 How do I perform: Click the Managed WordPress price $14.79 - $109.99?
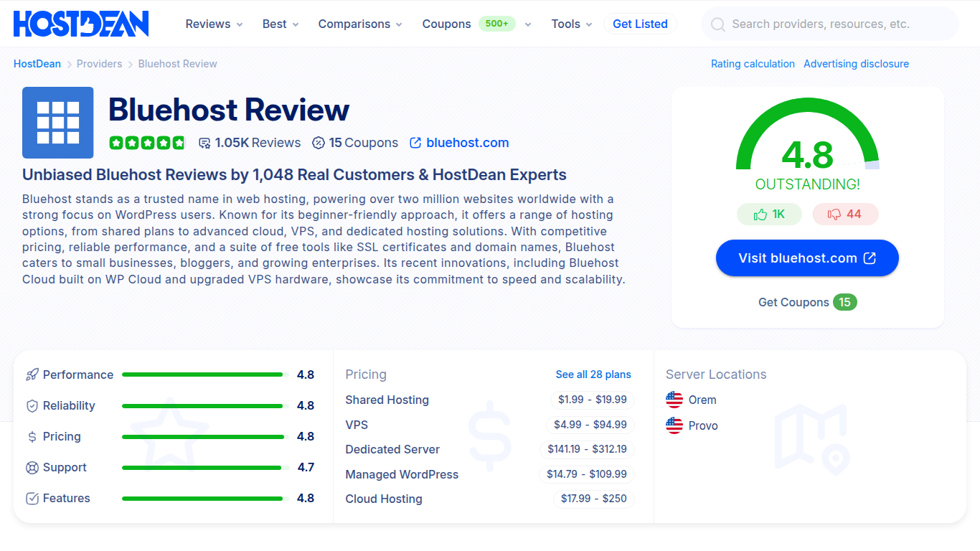click(x=587, y=474)
